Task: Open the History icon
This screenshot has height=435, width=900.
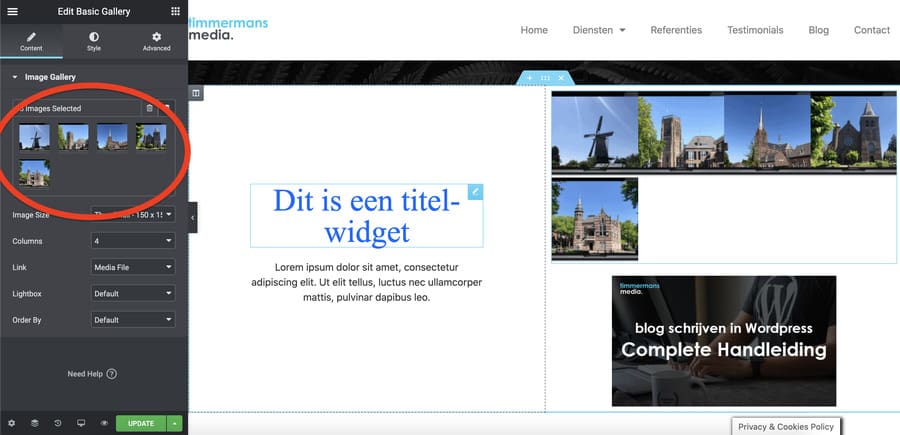Action: pos(58,424)
